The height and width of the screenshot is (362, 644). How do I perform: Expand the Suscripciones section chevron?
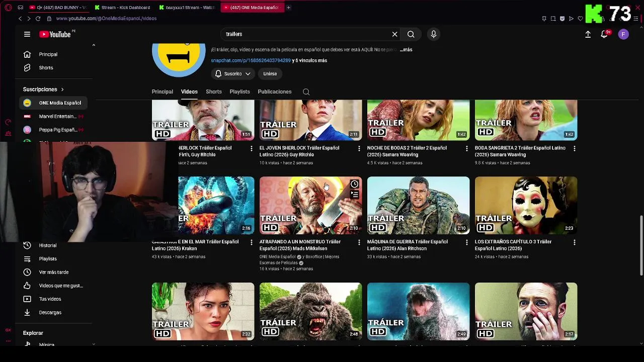click(x=62, y=89)
